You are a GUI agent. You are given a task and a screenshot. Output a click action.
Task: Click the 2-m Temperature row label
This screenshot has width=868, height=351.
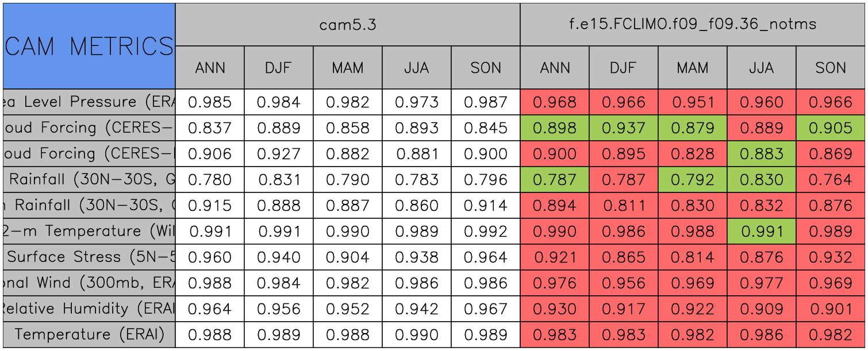pyautogui.click(x=89, y=232)
